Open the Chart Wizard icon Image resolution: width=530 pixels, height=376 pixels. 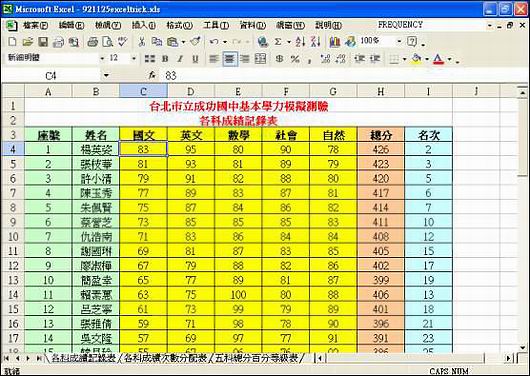coord(334,42)
